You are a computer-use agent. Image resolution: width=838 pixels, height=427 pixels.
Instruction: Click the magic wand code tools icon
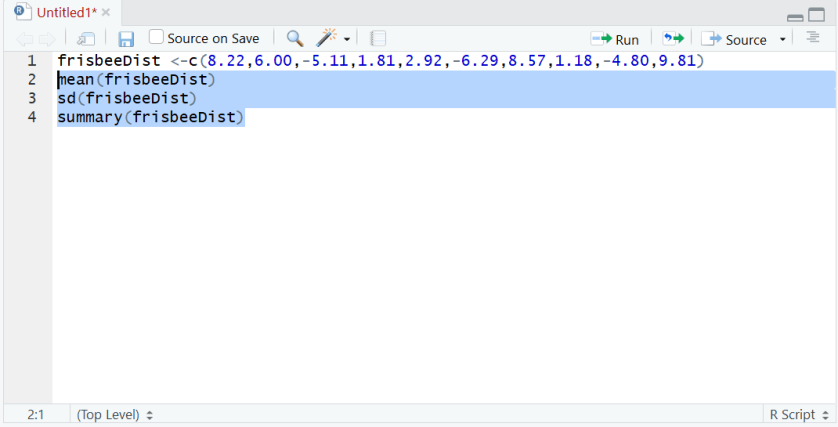click(326, 38)
